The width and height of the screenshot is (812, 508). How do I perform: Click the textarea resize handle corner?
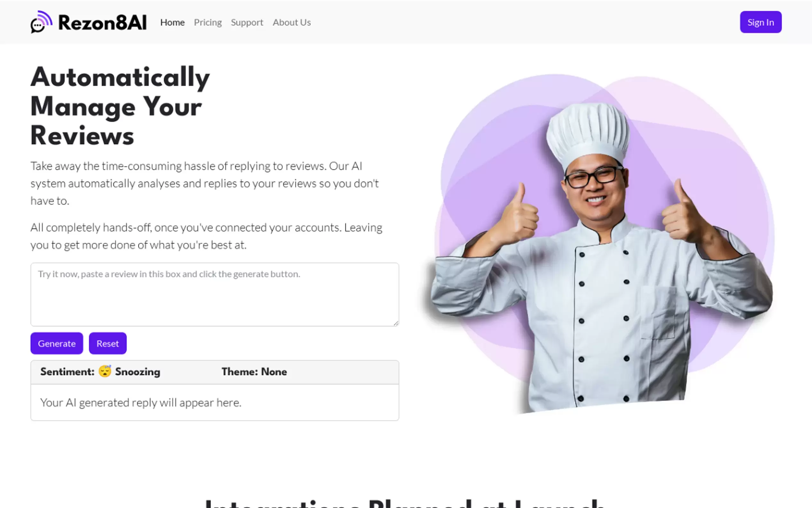[x=396, y=323]
